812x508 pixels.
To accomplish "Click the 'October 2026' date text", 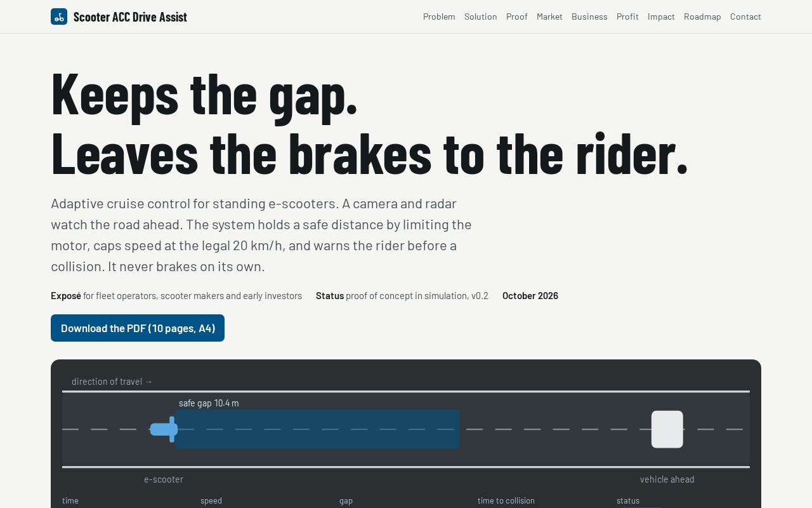I will (x=530, y=296).
